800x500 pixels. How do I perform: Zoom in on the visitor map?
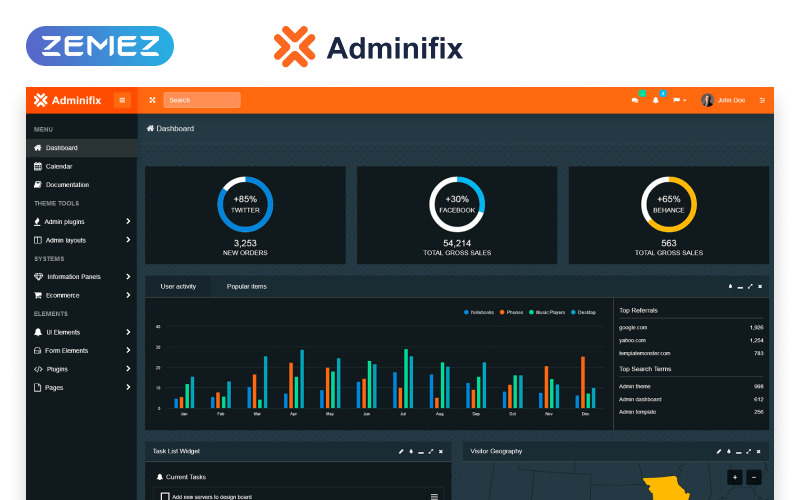tap(735, 477)
